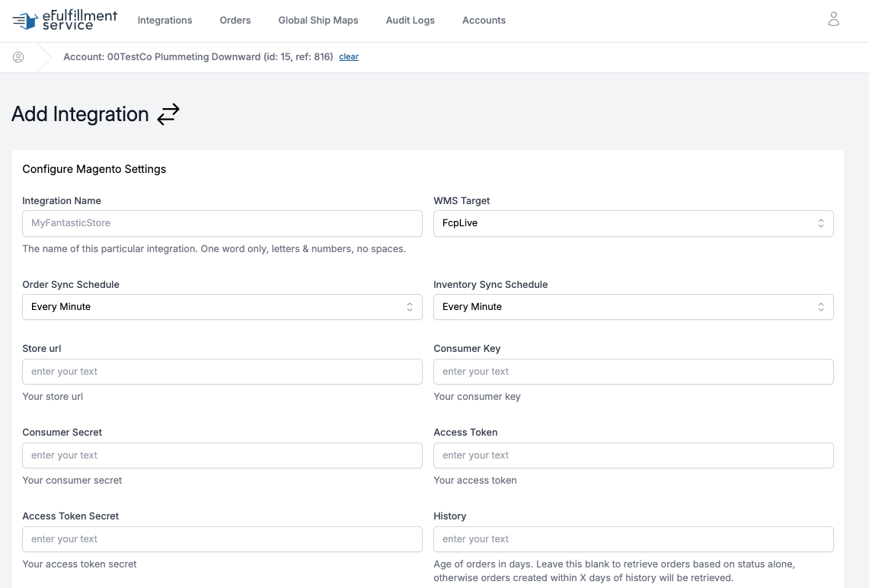Click the Configure Magento Settings heading
Image resolution: width=869 pixels, height=588 pixels.
coord(94,169)
